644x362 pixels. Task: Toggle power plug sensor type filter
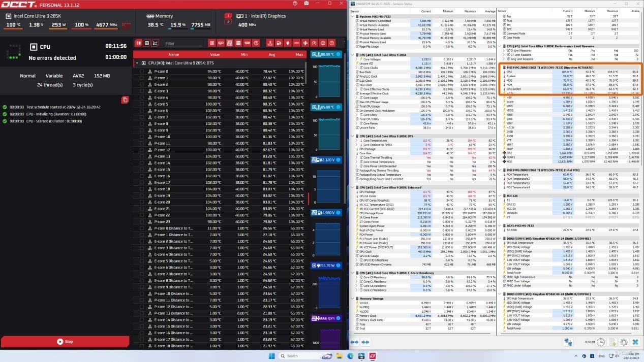(x=288, y=43)
